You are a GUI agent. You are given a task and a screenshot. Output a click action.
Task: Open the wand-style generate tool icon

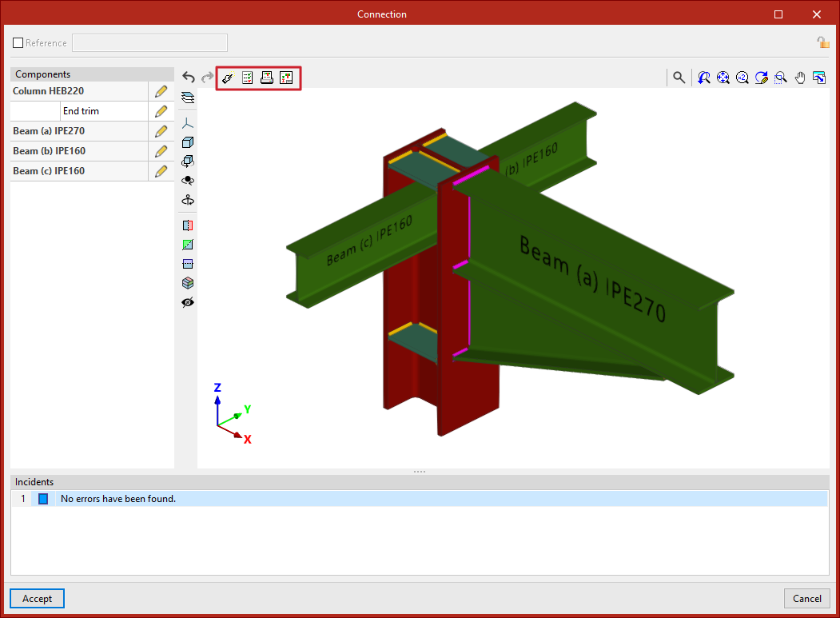click(x=228, y=78)
